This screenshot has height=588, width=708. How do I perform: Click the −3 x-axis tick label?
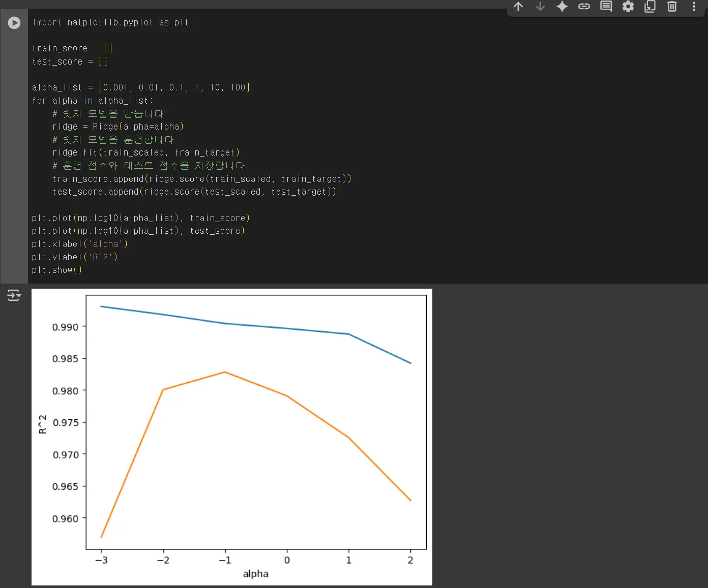tap(101, 560)
